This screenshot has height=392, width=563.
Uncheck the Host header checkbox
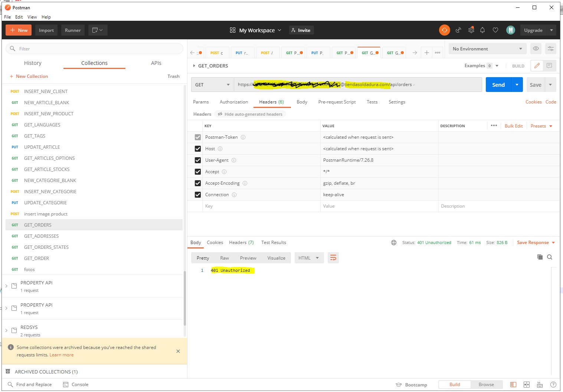click(x=198, y=149)
